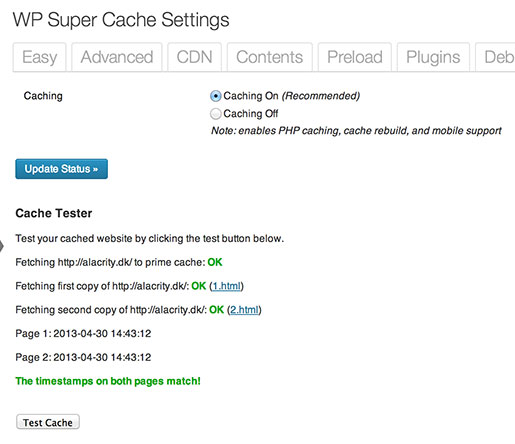
Task: Select the Caching On radio button
Action: coord(216,96)
